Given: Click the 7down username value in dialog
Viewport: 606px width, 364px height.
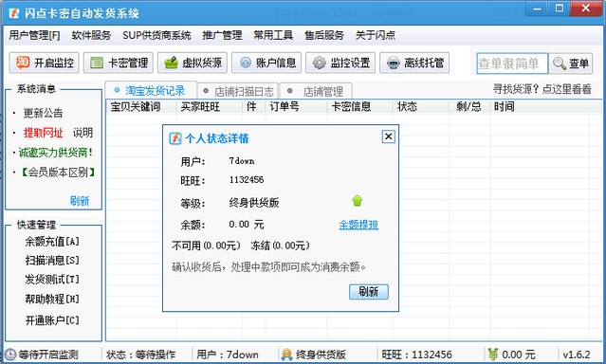Looking at the screenshot, I should click(x=242, y=161).
